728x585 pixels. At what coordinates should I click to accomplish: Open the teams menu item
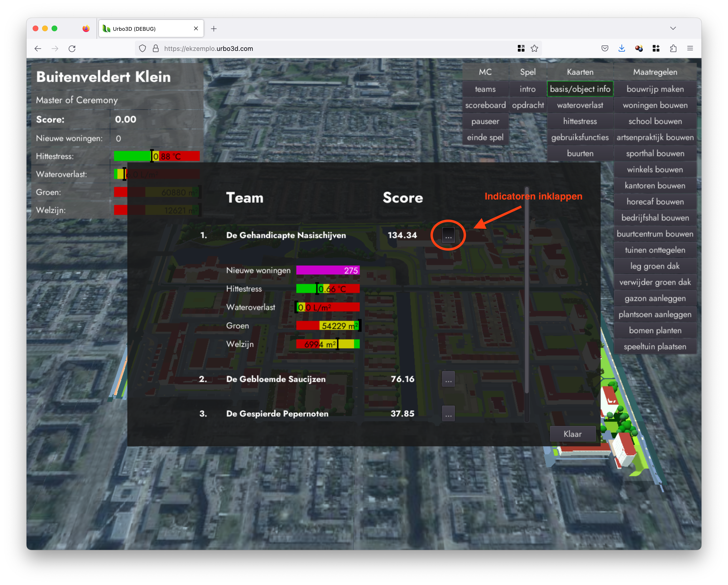point(485,89)
